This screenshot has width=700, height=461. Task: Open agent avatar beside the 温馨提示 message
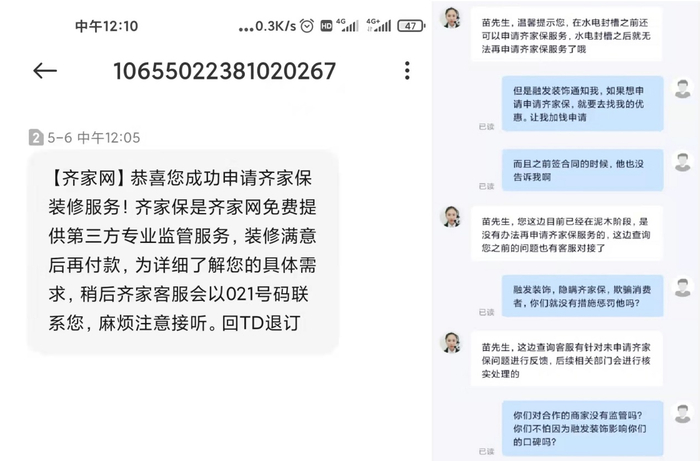[451, 18]
